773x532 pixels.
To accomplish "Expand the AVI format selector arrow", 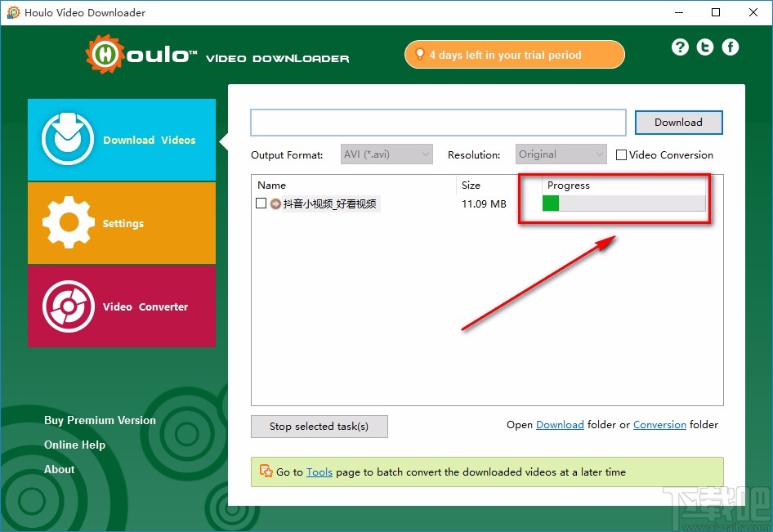I will (425, 154).
